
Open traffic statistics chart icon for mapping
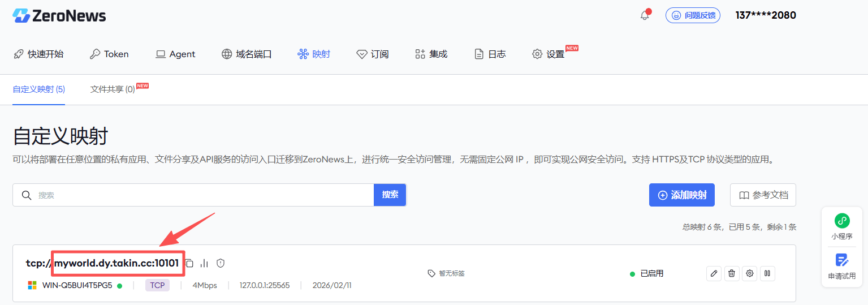click(x=205, y=263)
